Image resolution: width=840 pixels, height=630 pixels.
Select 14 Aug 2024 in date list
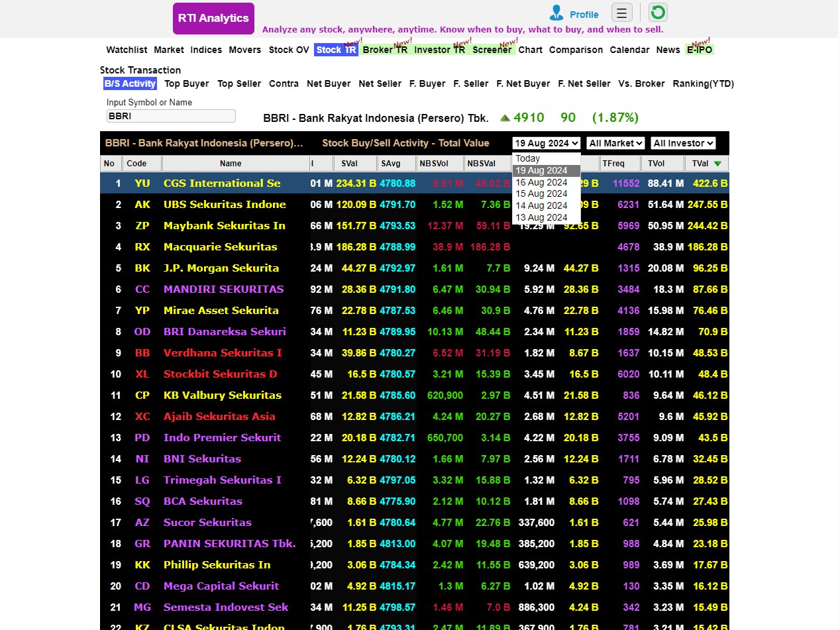point(547,206)
